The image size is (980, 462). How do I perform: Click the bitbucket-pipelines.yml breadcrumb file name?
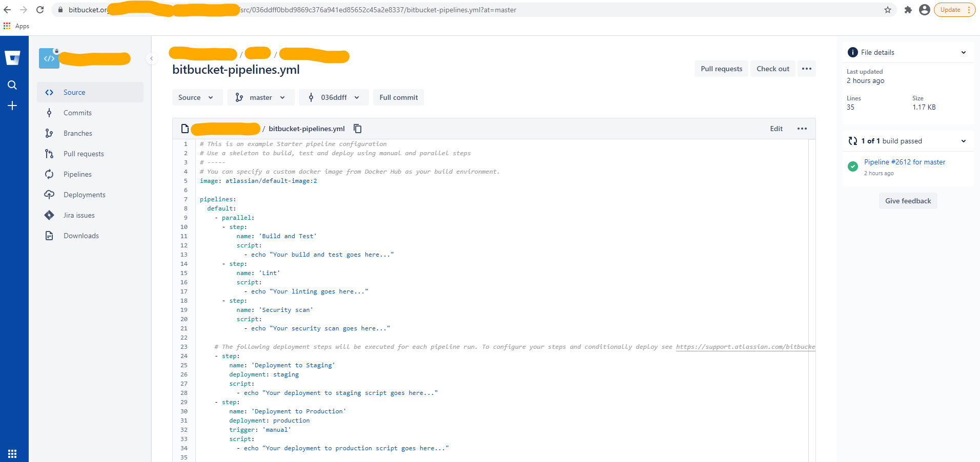[x=307, y=129]
